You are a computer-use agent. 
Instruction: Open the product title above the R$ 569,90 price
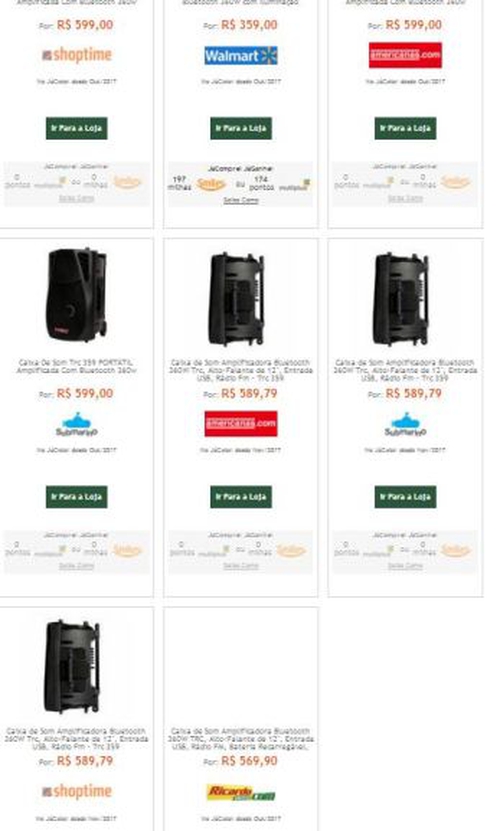241,739
